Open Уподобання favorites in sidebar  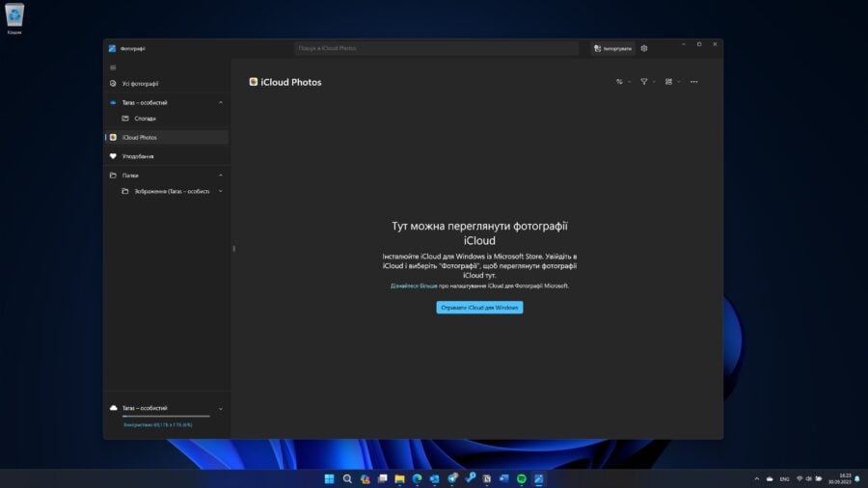click(x=166, y=156)
